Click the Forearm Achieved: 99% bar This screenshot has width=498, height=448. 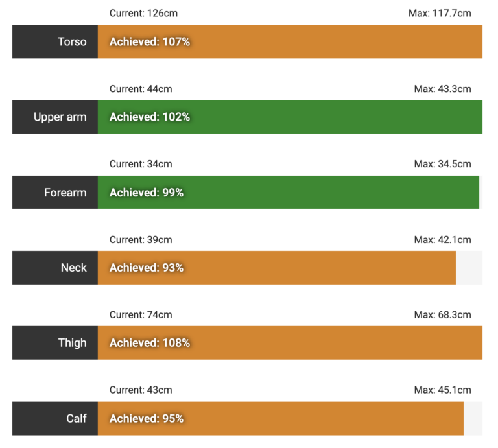(x=289, y=192)
